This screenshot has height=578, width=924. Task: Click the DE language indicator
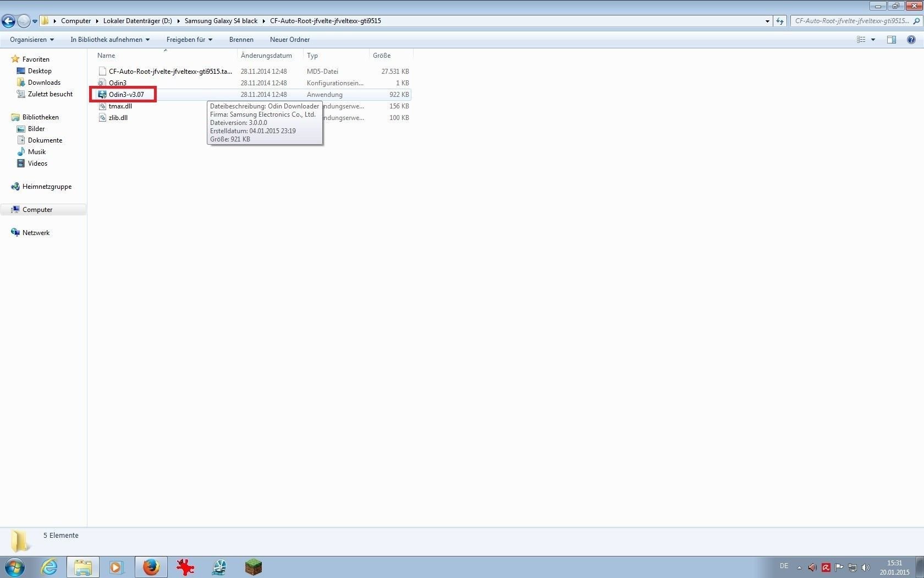(x=784, y=566)
